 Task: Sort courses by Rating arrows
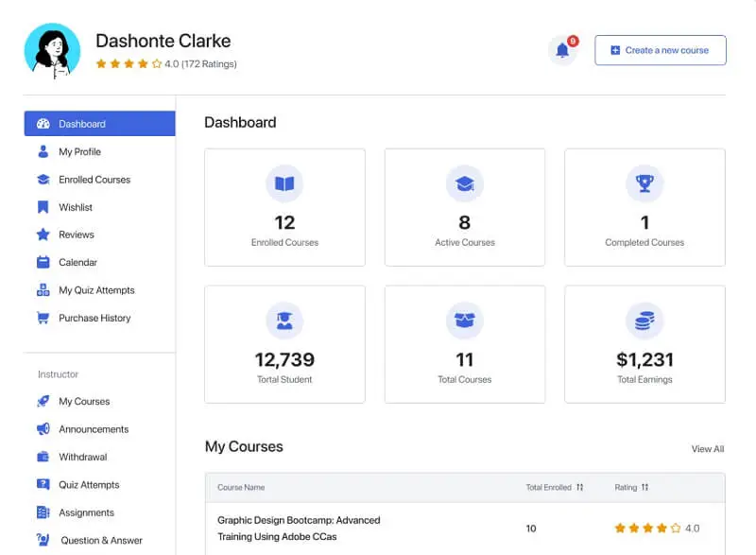click(x=644, y=487)
